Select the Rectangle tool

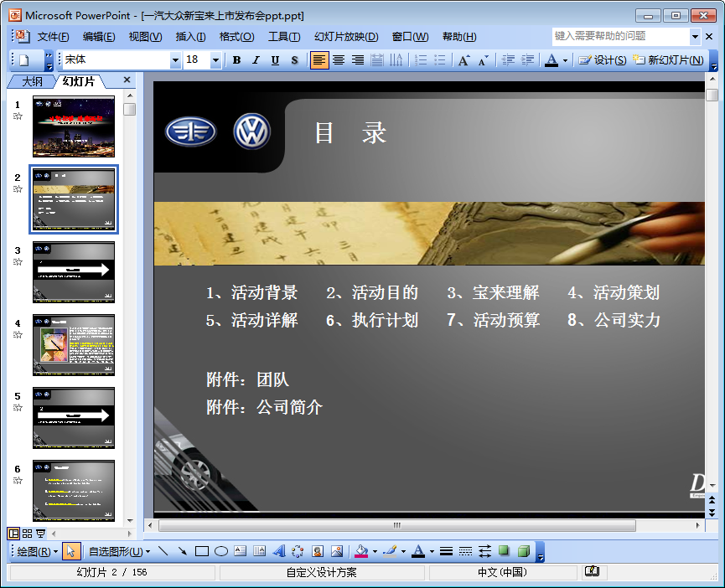(202, 551)
